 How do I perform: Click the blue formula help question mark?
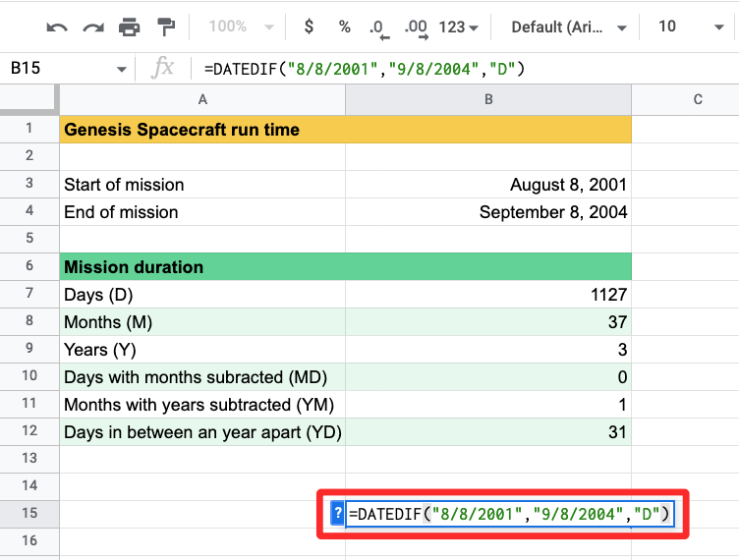point(338,513)
